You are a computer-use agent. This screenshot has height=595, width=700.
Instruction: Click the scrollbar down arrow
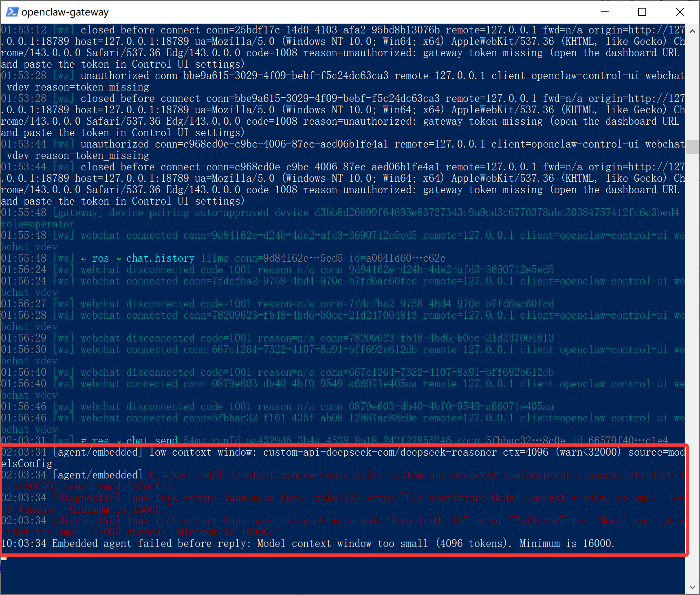point(692,587)
